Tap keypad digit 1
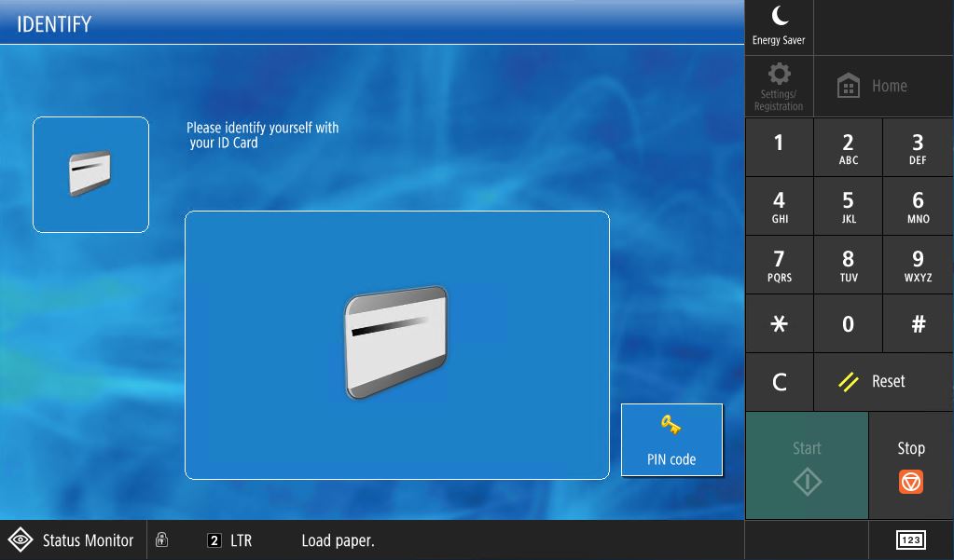The image size is (954, 560). pyautogui.click(x=779, y=148)
